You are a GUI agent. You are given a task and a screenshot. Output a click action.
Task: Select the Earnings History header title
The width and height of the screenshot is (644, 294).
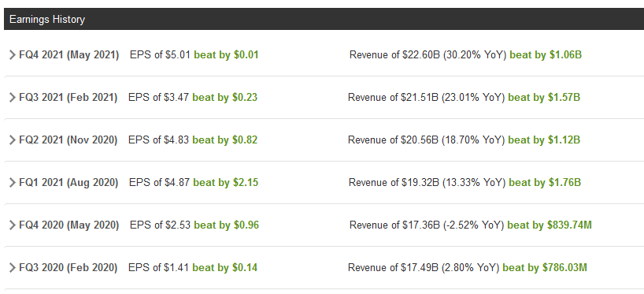pyautogui.click(x=47, y=20)
